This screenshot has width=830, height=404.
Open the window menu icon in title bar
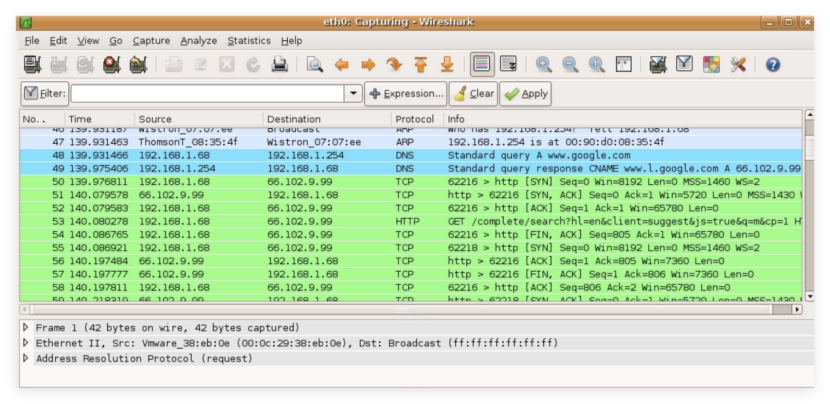tap(26, 22)
